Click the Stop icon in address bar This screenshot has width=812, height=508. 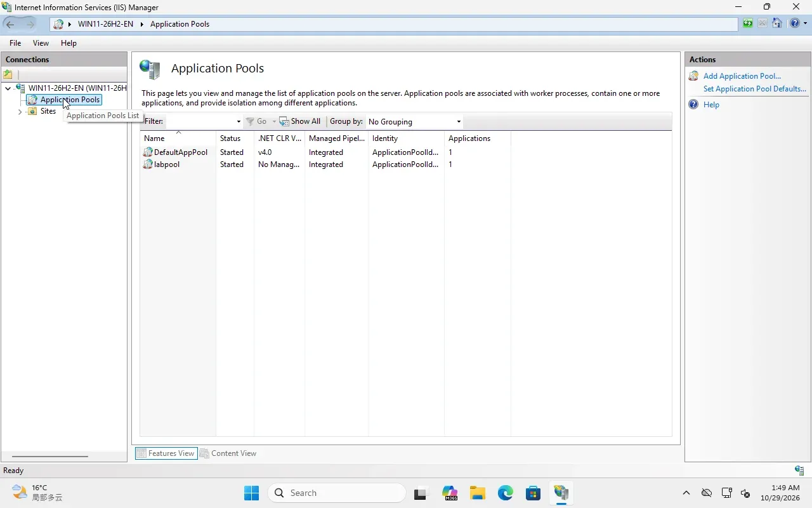pyautogui.click(x=763, y=24)
